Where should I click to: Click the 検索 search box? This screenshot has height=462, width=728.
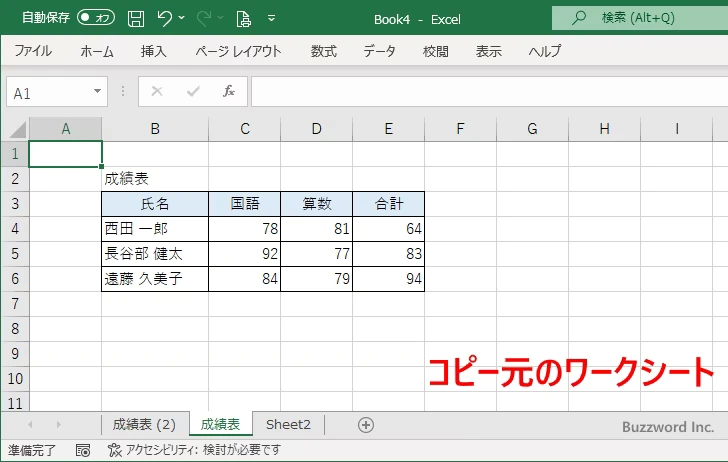pyautogui.click(x=640, y=17)
